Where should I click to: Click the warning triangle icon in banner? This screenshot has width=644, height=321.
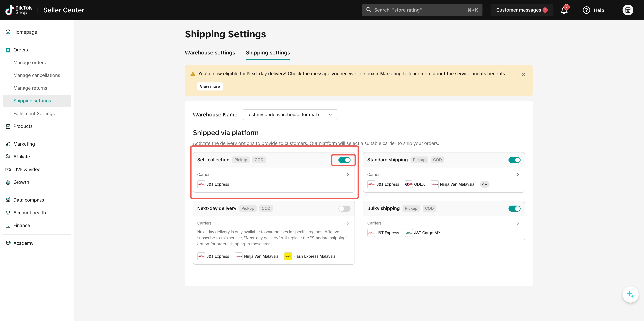(x=193, y=74)
